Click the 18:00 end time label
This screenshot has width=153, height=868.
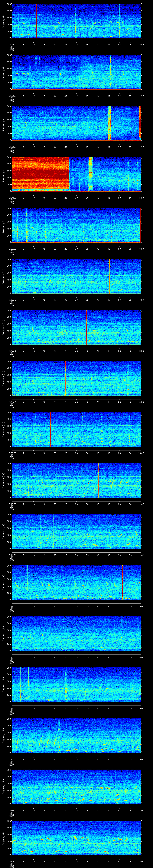click(x=141, y=862)
